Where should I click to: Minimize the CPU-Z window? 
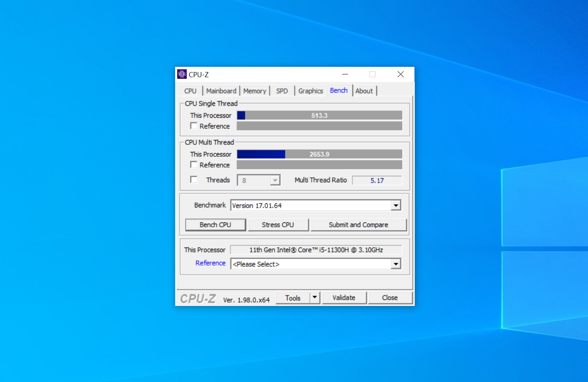[x=345, y=74]
